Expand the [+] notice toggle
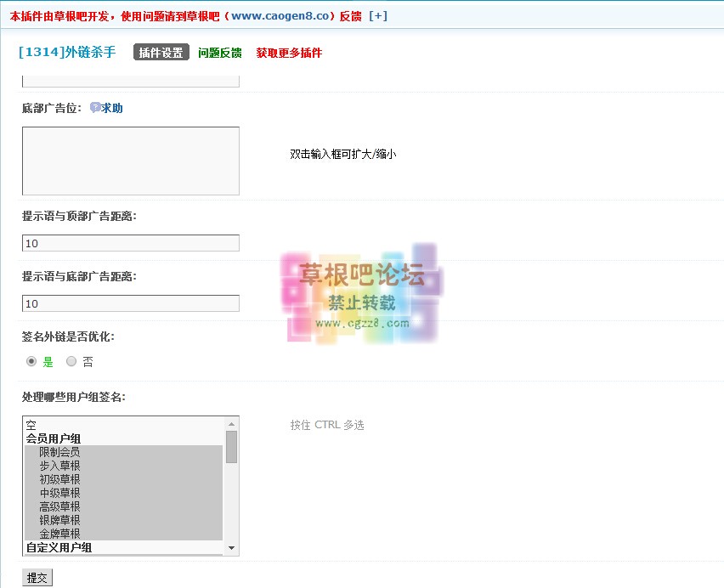The image size is (724, 588). point(378,16)
